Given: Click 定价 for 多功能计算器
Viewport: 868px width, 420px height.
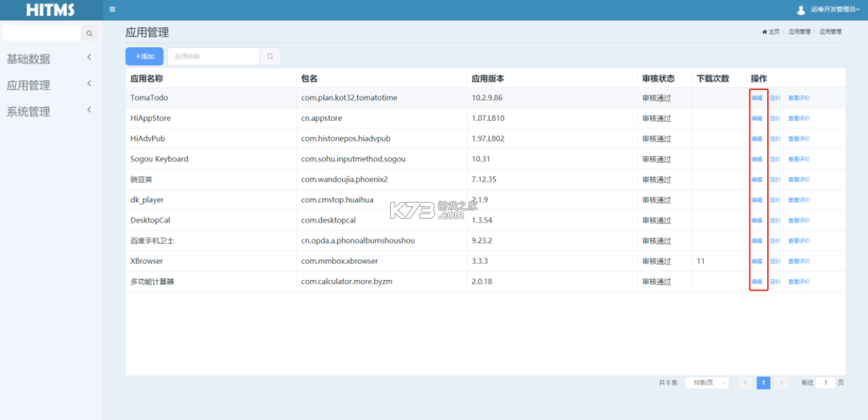Looking at the screenshot, I should (x=775, y=281).
